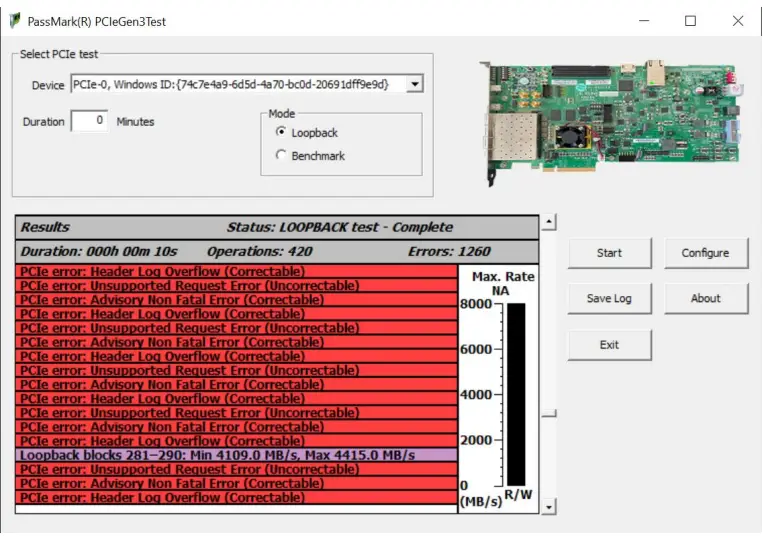Click the Device combo box showing PCIe-0
Screen dimensions: 763x536
pyautogui.click(x=247, y=84)
